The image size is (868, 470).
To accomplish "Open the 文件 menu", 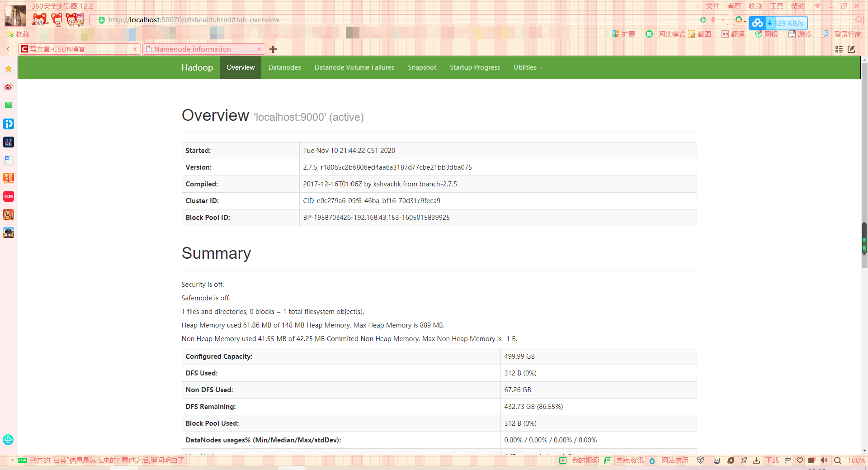I will (x=713, y=6).
